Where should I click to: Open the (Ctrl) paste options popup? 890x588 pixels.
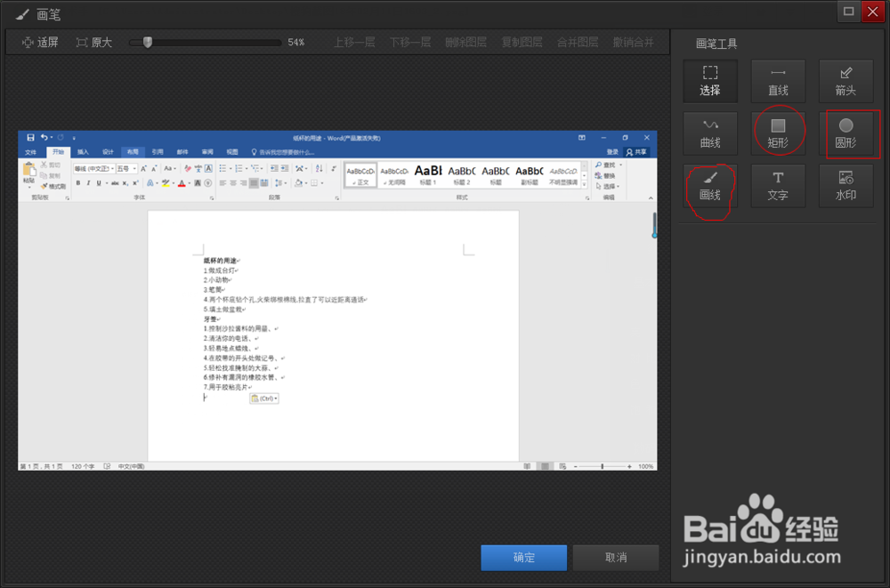264,399
